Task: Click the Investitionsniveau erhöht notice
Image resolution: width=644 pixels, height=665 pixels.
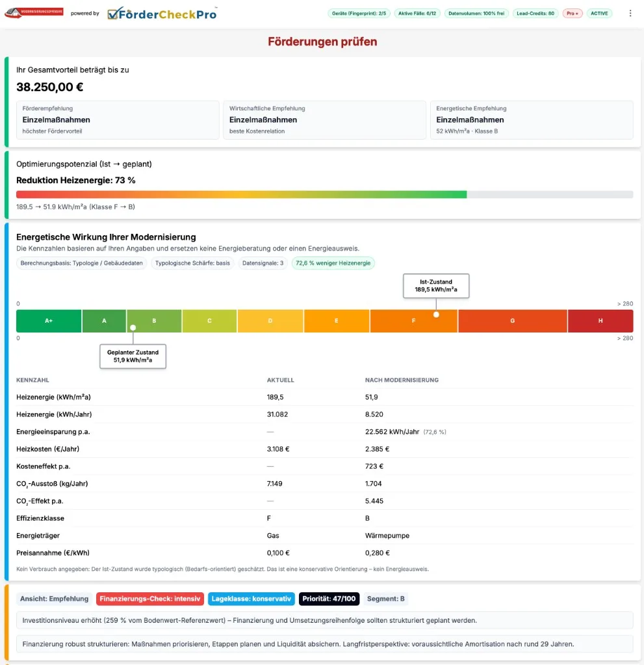Action: (x=324, y=620)
